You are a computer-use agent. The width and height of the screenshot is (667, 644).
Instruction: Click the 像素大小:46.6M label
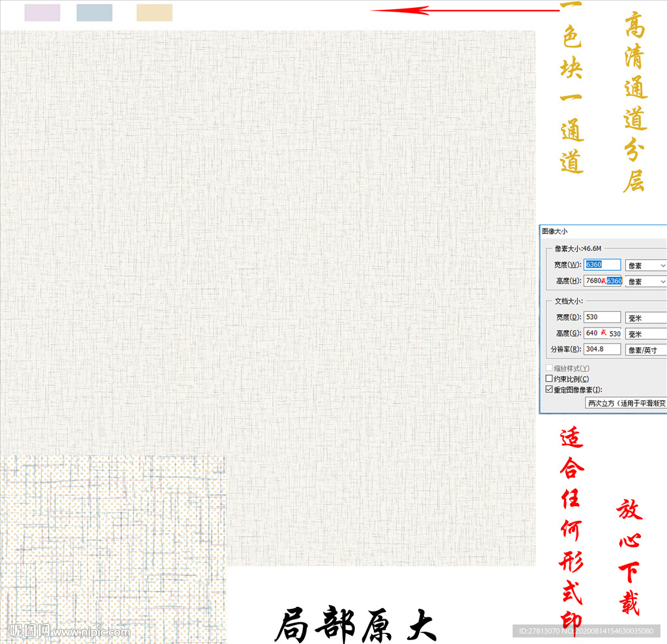point(578,248)
